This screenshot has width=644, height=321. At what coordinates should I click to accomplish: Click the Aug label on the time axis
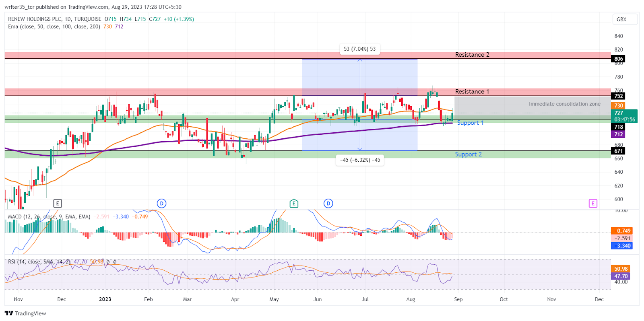tap(411, 299)
